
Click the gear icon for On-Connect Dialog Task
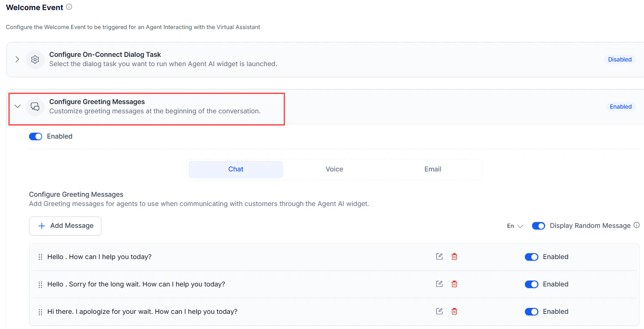[x=35, y=59]
